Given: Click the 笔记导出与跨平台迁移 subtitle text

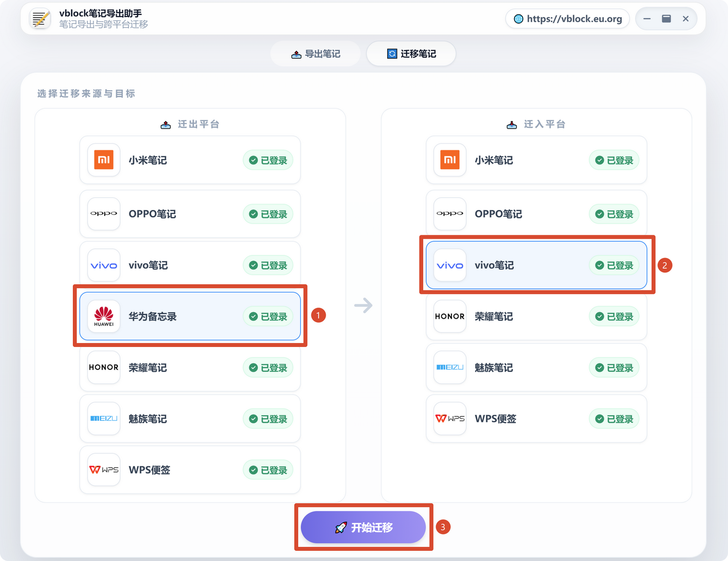Looking at the screenshot, I should click(104, 24).
